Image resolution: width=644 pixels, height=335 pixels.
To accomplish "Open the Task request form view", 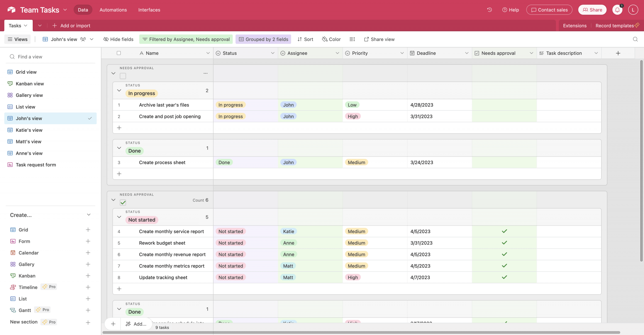I will point(36,165).
